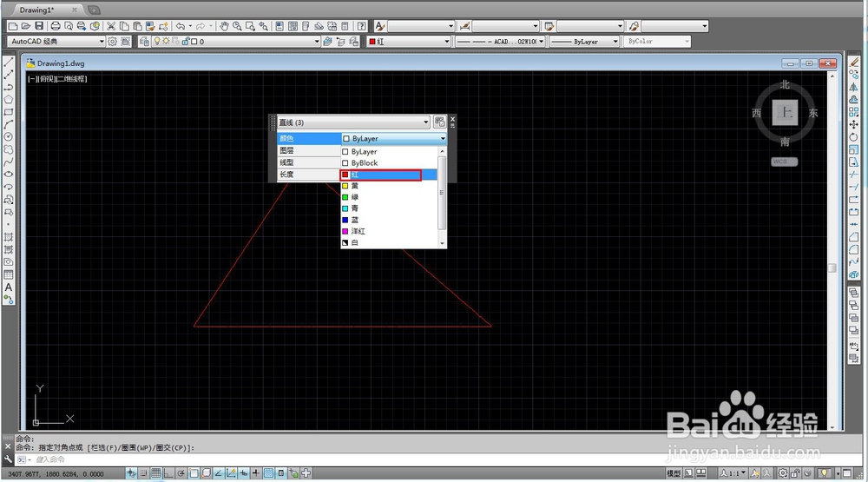This screenshot has height=482, width=868.
Task: Click the viewport label [-][俯视][二维线框]
Action: pyautogui.click(x=57, y=79)
